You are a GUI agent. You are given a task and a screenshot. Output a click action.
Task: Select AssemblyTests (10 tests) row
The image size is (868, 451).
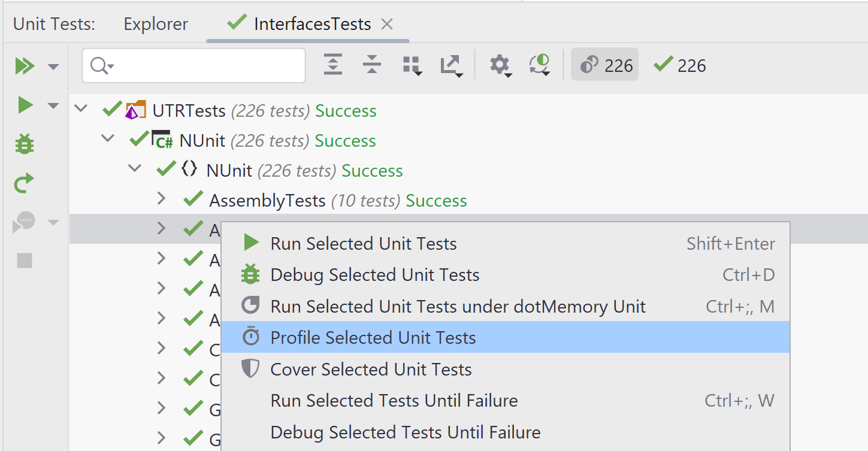[468, 200]
